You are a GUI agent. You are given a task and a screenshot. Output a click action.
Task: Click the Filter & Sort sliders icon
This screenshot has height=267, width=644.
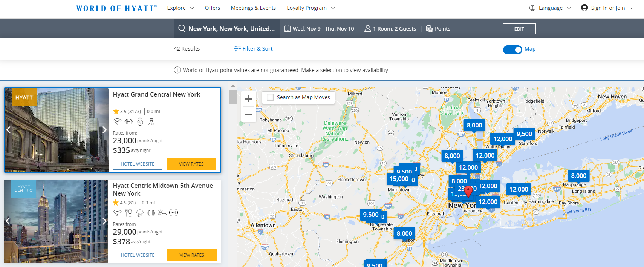pyautogui.click(x=237, y=49)
